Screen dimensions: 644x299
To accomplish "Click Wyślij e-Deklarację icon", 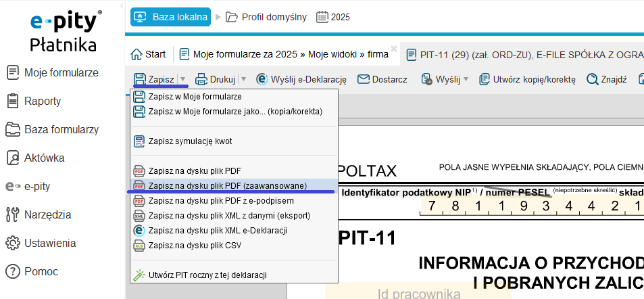I will 262,80.
